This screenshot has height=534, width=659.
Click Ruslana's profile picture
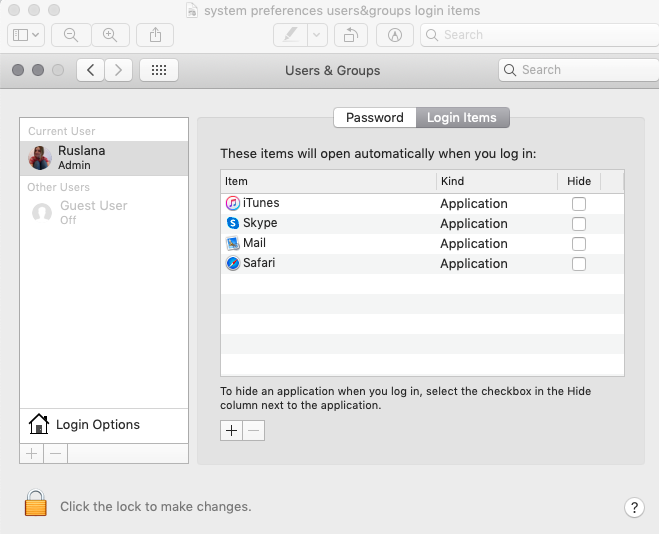(40, 158)
